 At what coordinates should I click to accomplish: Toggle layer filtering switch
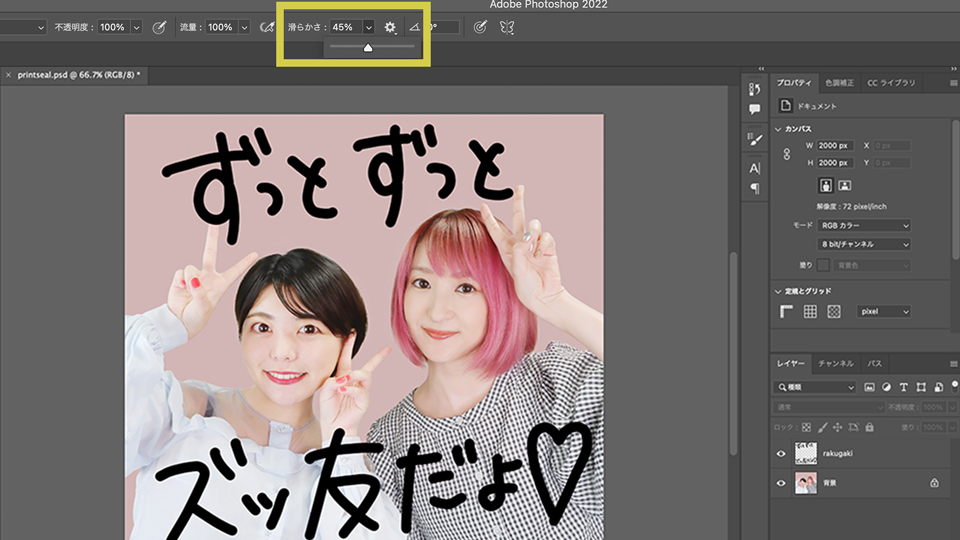(954, 386)
